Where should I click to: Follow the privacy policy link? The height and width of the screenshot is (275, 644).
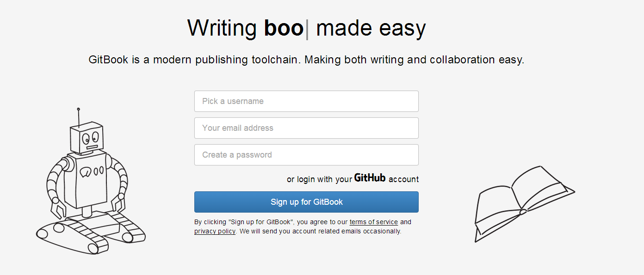point(215,231)
